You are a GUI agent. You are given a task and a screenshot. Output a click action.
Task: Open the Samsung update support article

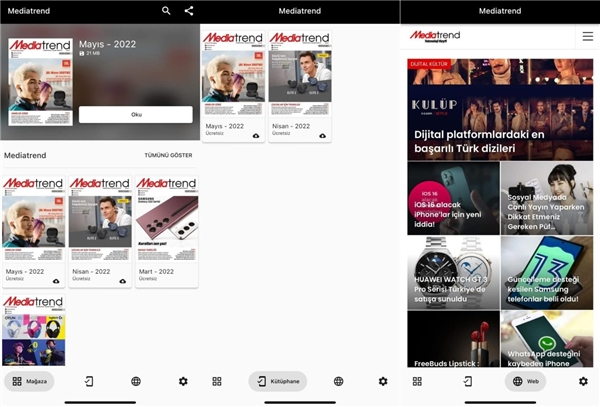coord(547,273)
